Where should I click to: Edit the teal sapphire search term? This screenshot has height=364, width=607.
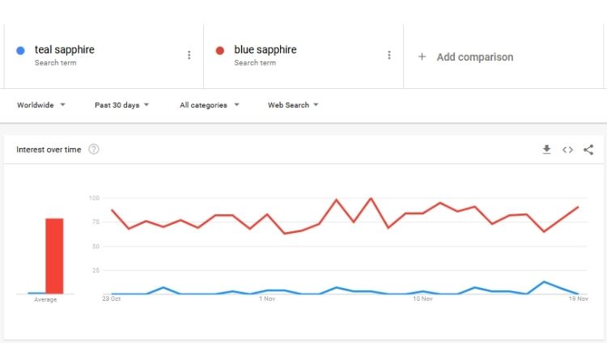tap(65, 49)
